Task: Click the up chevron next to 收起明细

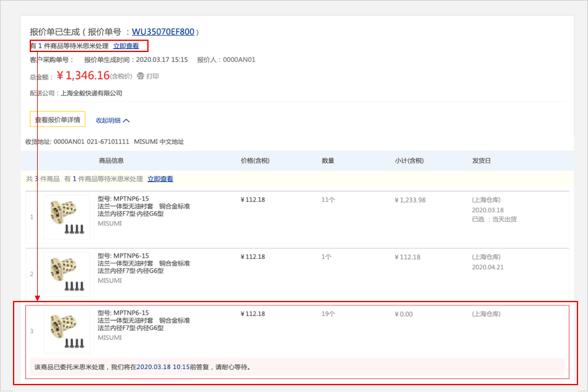Action: click(126, 121)
